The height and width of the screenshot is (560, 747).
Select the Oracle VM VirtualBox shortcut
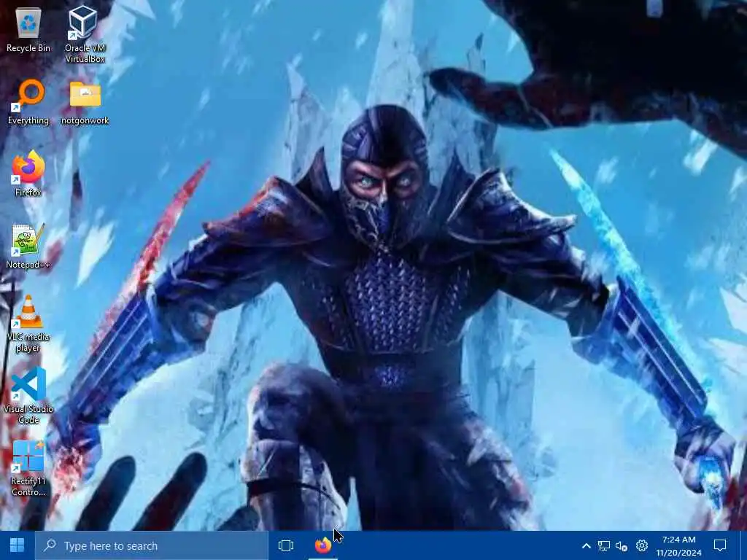(85, 34)
